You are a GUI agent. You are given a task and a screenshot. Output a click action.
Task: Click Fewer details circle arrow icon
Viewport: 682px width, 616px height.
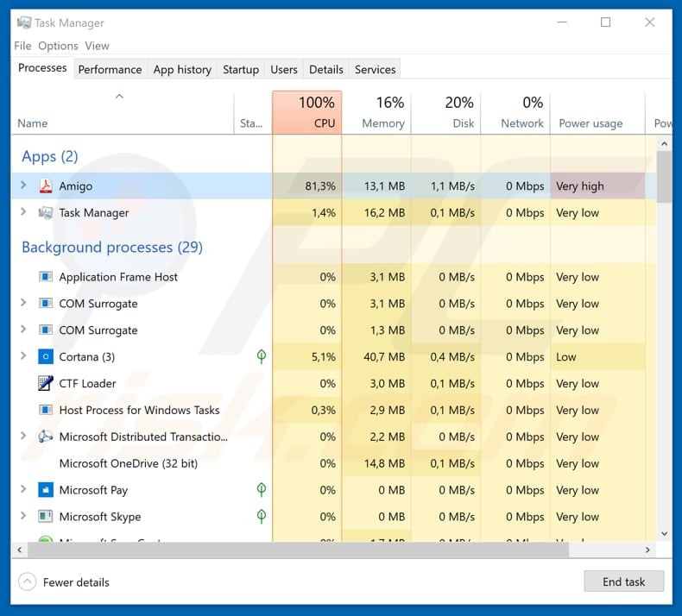tap(27, 581)
